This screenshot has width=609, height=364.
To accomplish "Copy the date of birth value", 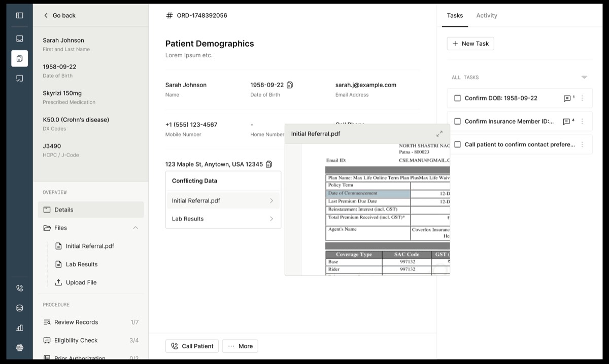I will point(290,85).
